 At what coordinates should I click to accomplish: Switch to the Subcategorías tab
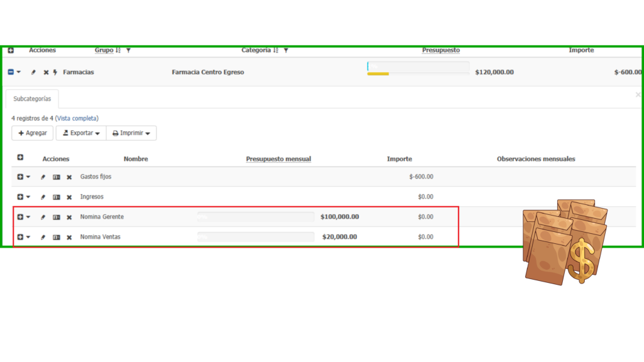[x=32, y=99]
